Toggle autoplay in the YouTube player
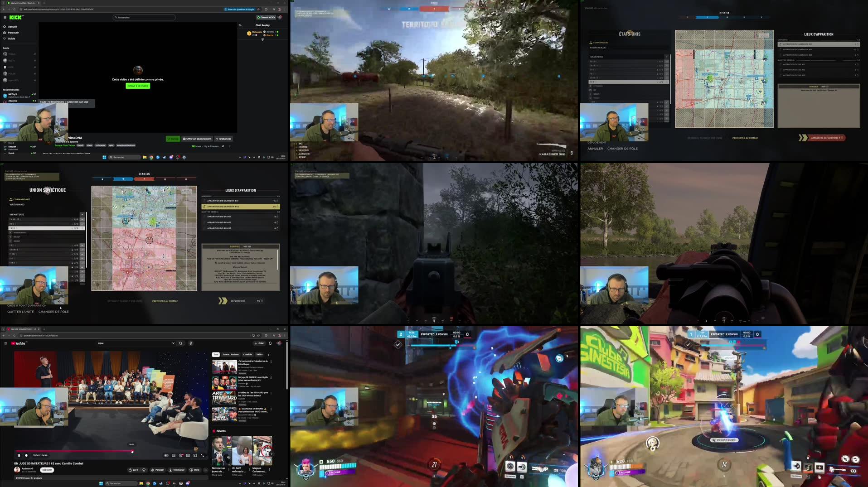Screen dimensions: 868x487 pyautogui.click(x=166, y=455)
